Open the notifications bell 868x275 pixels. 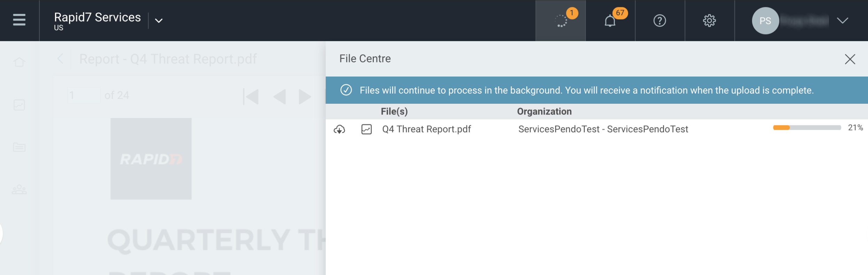click(x=610, y=21)
